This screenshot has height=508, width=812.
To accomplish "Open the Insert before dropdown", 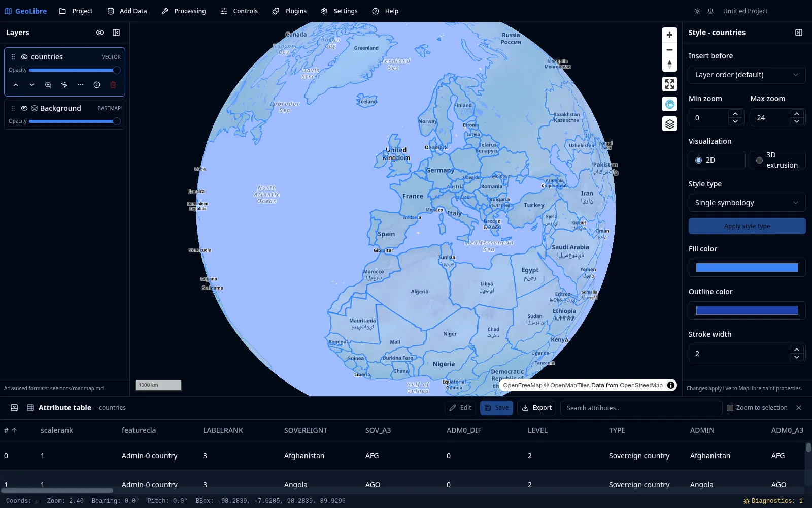I will coord(747,75).
